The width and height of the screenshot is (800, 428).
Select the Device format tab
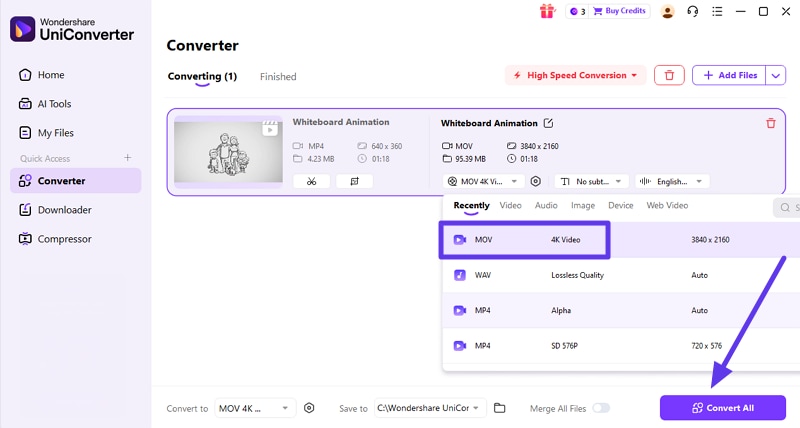[x=620, y=206]
